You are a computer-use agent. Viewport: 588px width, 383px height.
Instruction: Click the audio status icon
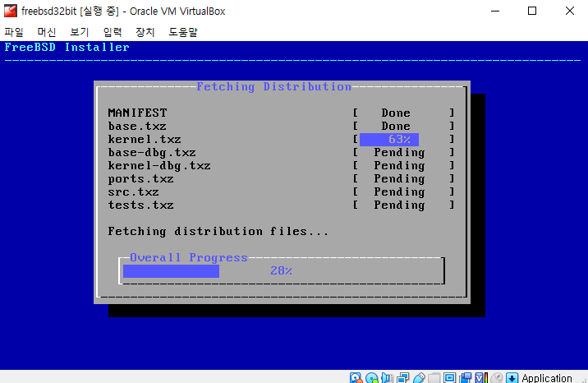pyautogui.click(x=388, y=378)
